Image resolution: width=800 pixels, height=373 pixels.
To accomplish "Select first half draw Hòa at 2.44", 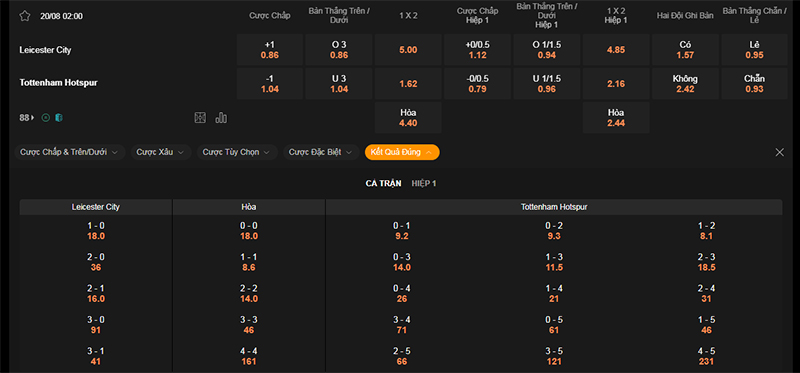I will 616,118.
